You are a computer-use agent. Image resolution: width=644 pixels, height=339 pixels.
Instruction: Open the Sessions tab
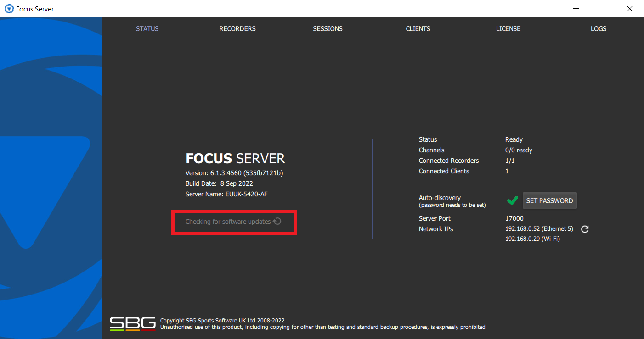pyautogui.click(x=328, y=28)
